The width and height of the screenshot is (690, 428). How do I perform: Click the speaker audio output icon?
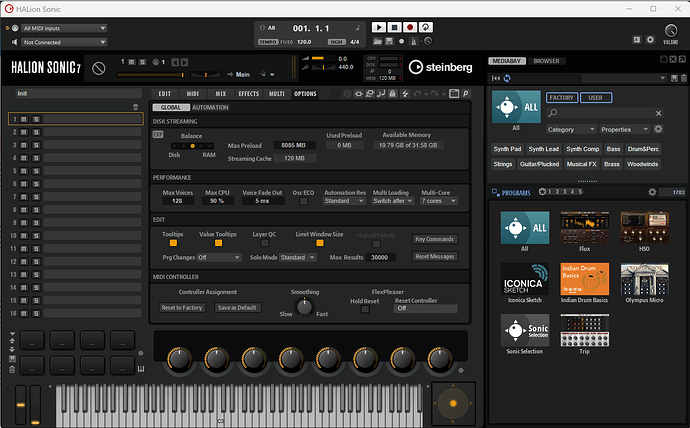click(x=15, y=42)
